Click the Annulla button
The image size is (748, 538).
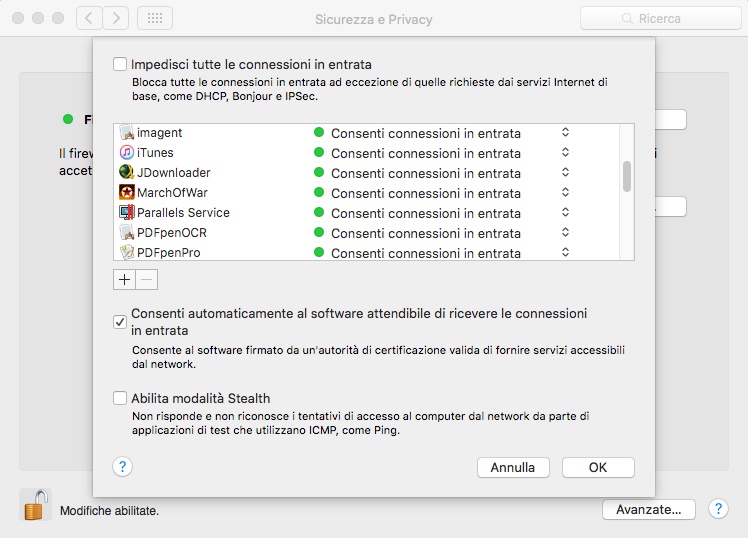click(513, 467)
